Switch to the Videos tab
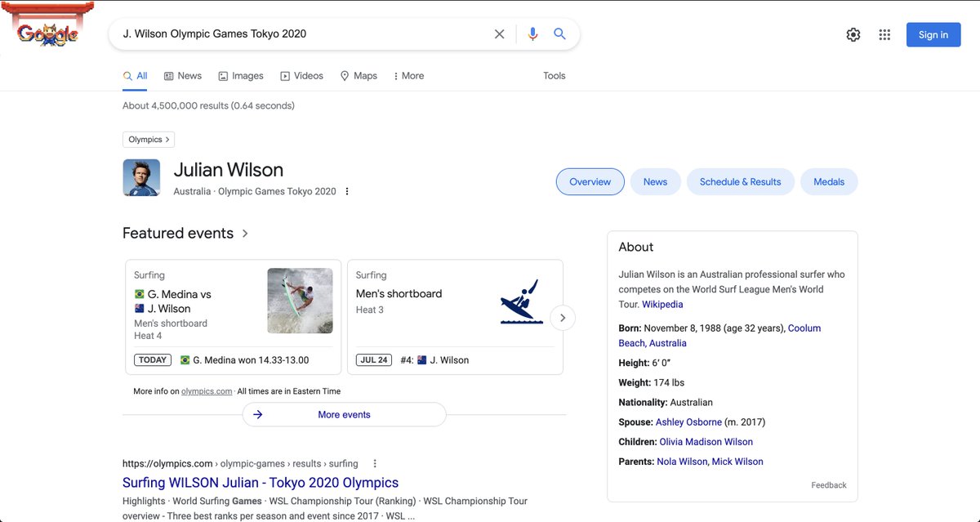The height and width of the screenshot is (522, 980). (302, 76)
